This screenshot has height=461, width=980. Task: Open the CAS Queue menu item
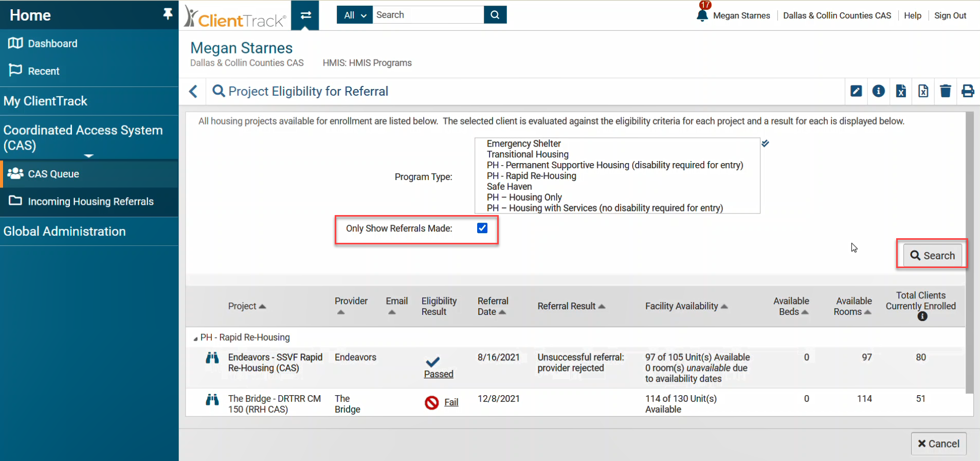(x=54, y=174)
